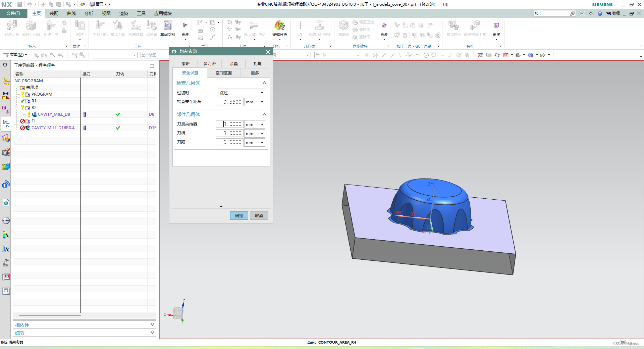
Task: Collapse the R2 program group node
Action: pyautogui.click(x=17, y=108)
